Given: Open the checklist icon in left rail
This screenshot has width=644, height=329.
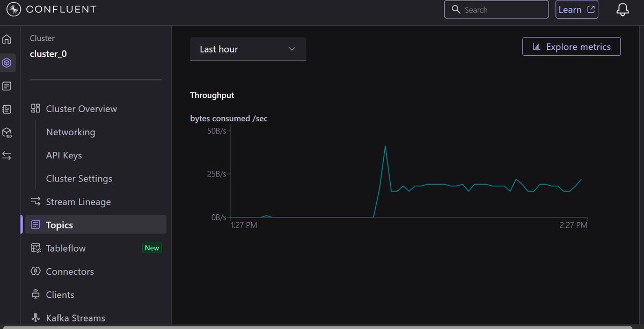Looking at the screenshot, I should [x=6, y=109].
